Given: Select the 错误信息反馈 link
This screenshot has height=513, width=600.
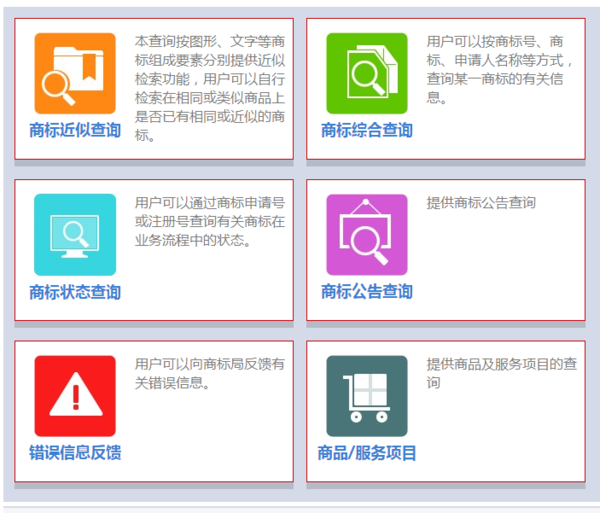Looking at the screenshot, I should pos(75,453).
